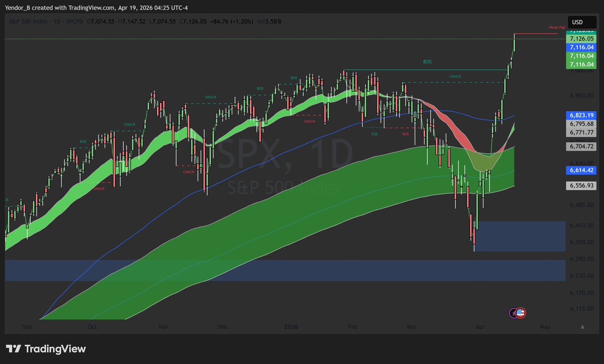Select the small blue zone near April low

tap(519, 236)
